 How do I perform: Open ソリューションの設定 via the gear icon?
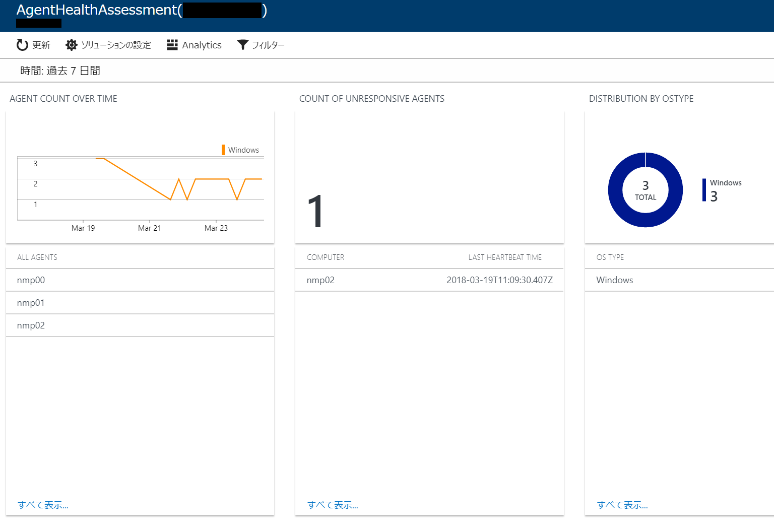[x=72, y=45]
